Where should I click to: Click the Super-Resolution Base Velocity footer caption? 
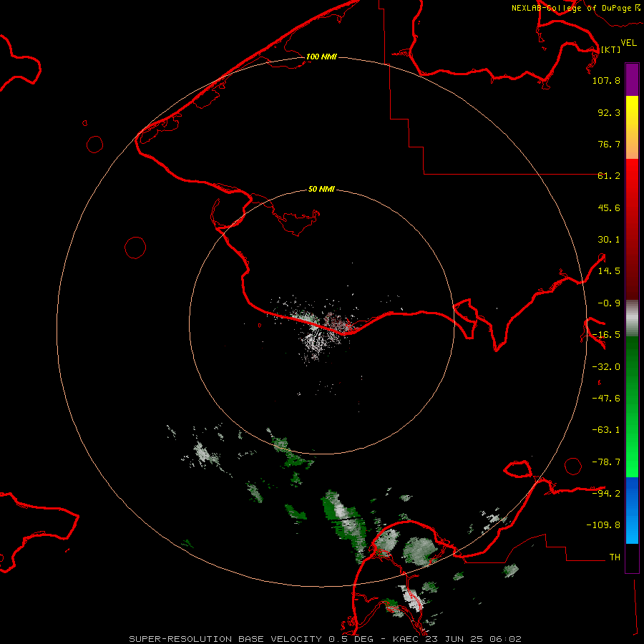tap(325, 639)
